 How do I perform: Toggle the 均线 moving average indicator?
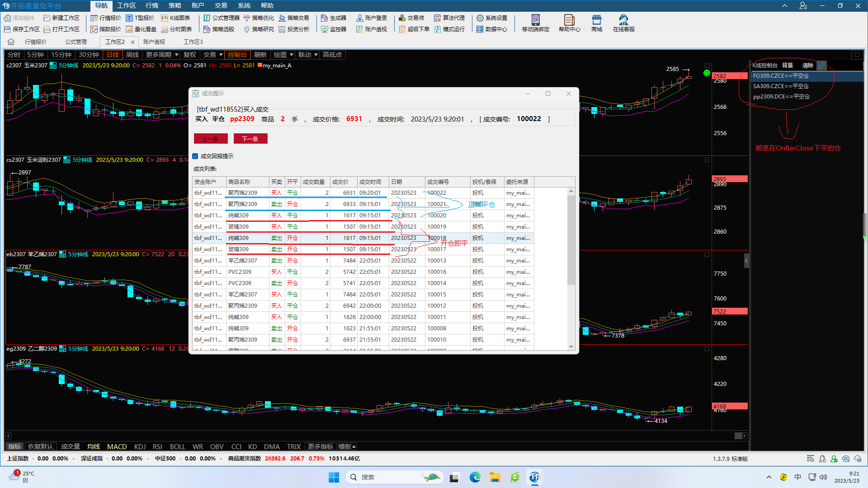coord(94,446)
